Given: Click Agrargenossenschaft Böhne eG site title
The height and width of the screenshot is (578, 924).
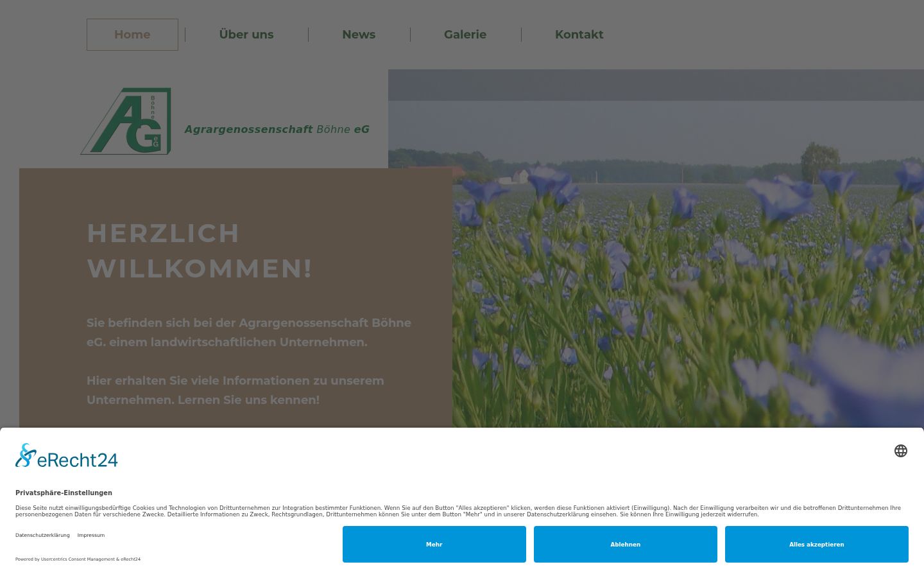Looking at the screenshot, I should point(277,130).
